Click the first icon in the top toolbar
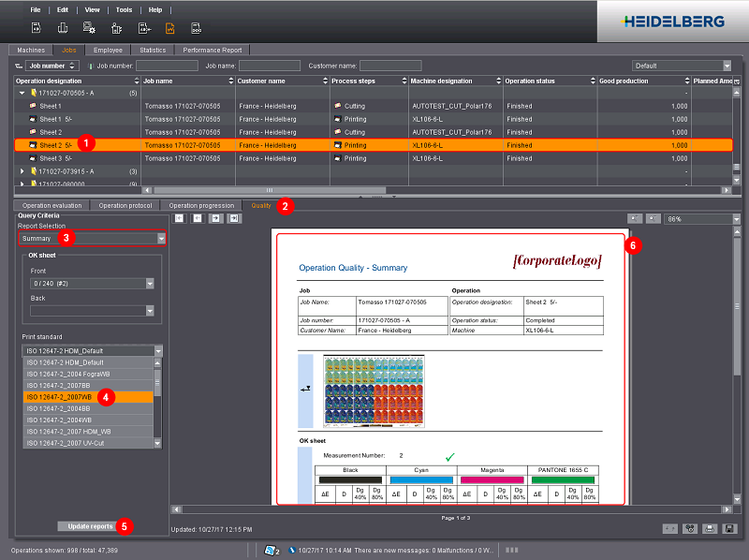The width and height of the screenshot is (749, 560). click(37, 29)
